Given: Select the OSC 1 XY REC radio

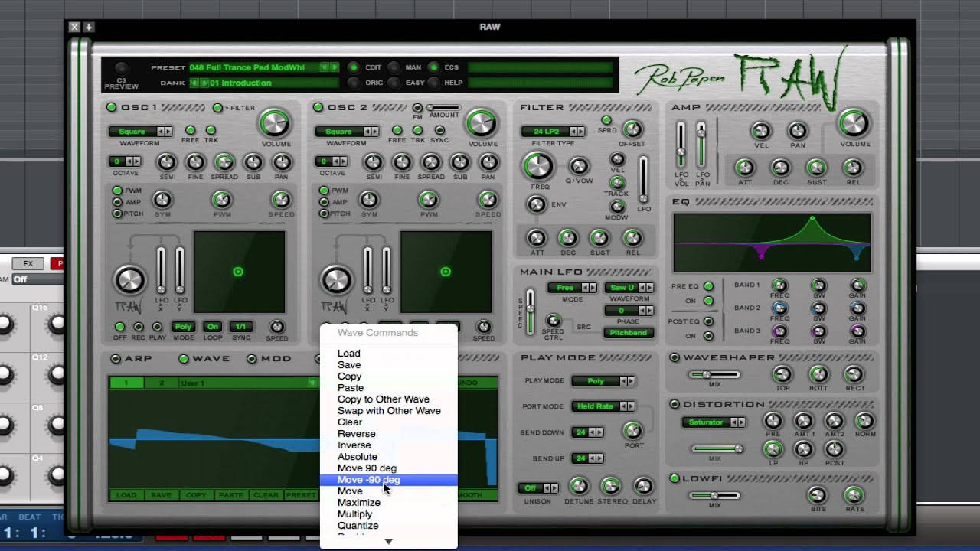Looking at the screenshot, I should coord(139,328).
